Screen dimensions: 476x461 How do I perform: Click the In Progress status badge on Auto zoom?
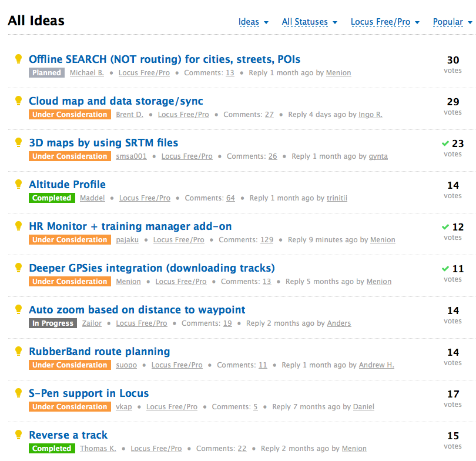pos(53,323)
